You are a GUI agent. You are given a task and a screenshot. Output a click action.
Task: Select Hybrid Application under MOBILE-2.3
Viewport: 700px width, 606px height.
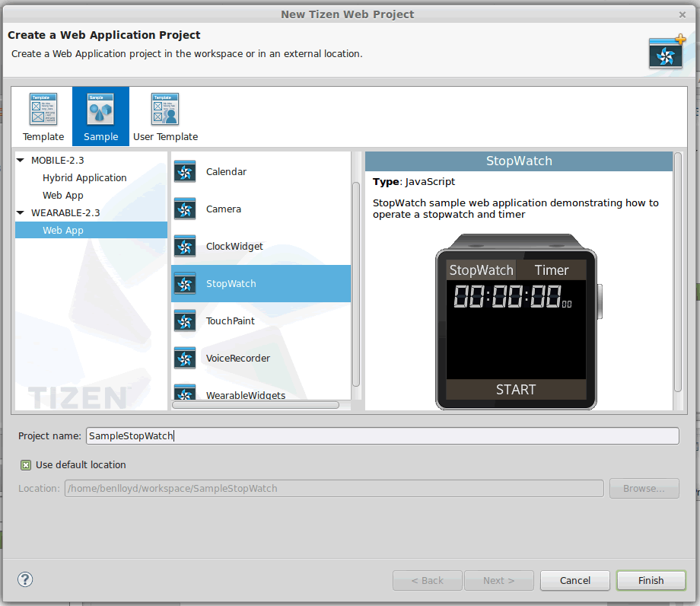(84, 177)
